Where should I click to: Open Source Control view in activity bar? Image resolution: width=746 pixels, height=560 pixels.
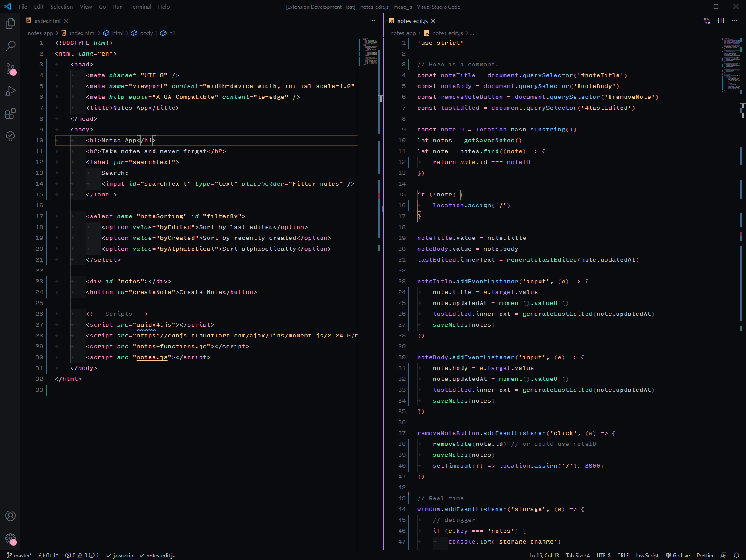10,69
